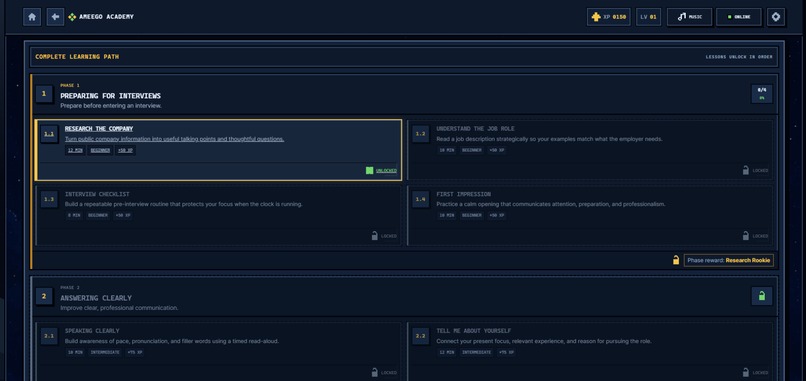This screenshot has width=806, height=381.
Task: Click the 2.2 lesson number badge
Action: click(420, 336)
